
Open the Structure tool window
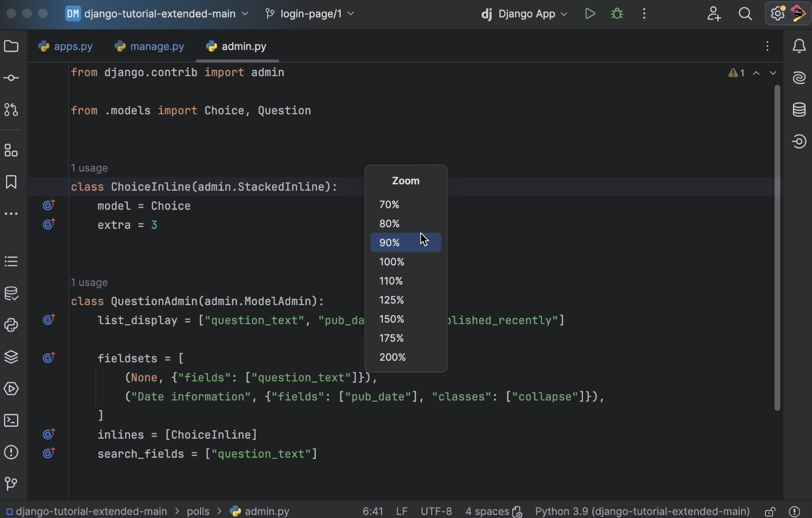coord(11,150)
